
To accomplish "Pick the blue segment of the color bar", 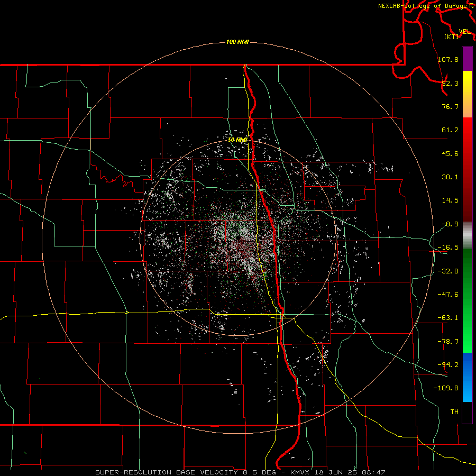I will coord(467,377).
